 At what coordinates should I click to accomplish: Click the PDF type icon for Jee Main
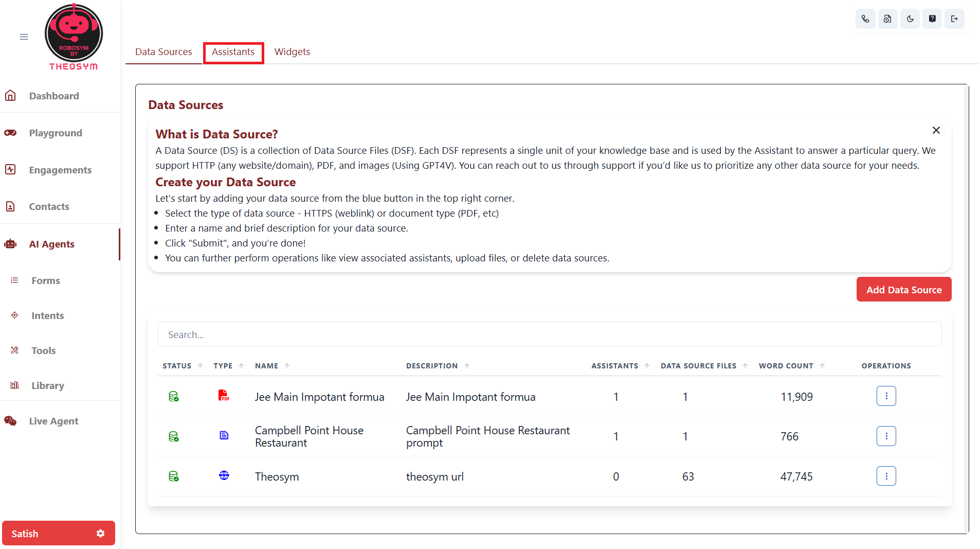[x=224, y=396]
